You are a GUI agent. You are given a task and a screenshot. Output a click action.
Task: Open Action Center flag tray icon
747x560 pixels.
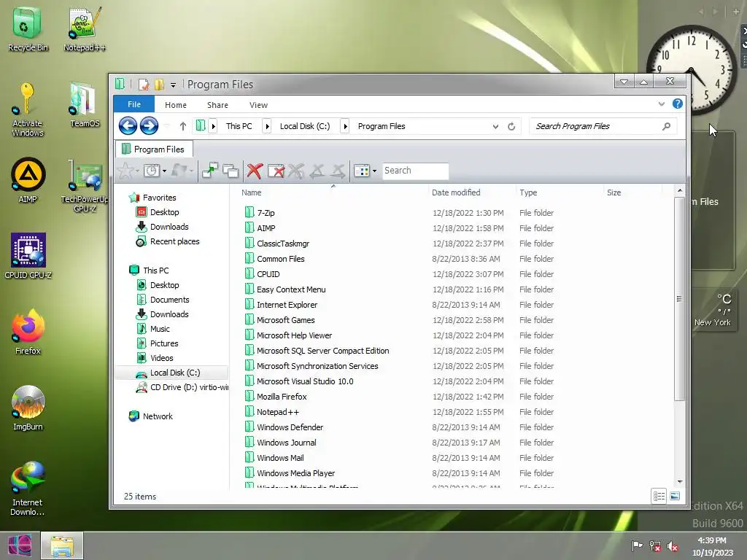pyautogui.click(x=637, y=545)
